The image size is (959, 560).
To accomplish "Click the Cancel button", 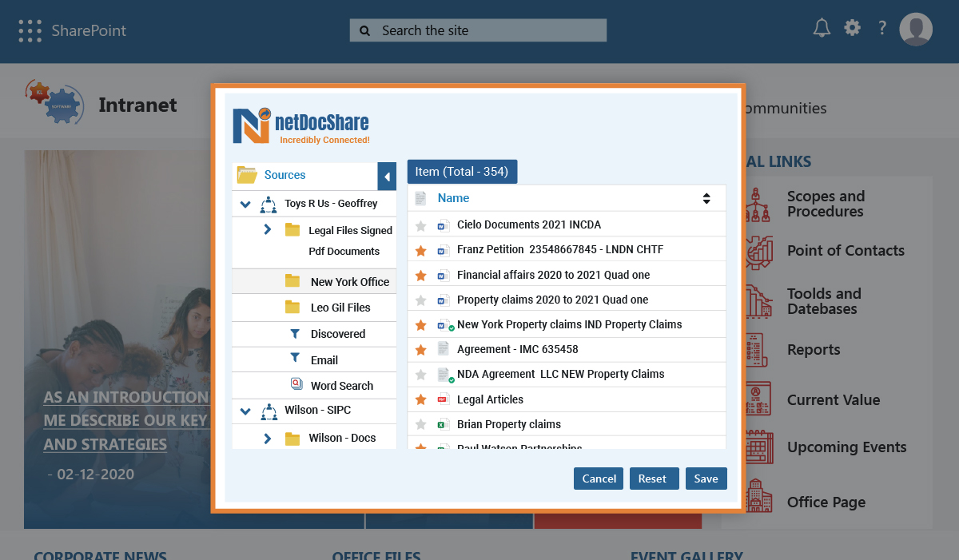I will (599, 479).
